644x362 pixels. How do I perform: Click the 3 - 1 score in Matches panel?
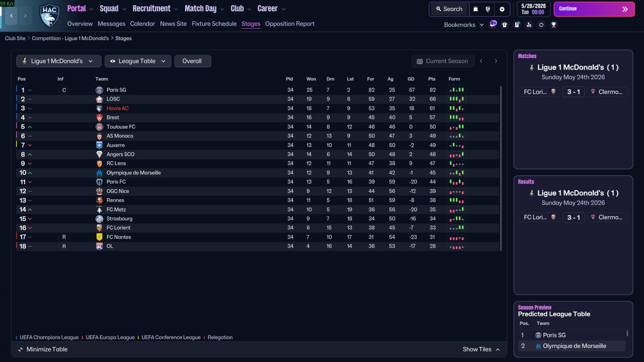(x=574, y=92)
